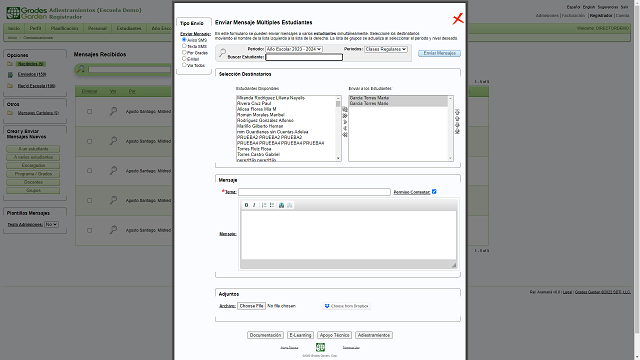Select Torres Castro Gabriel in available students
This screenshot has height=360, width=640.
click(258, 155)
